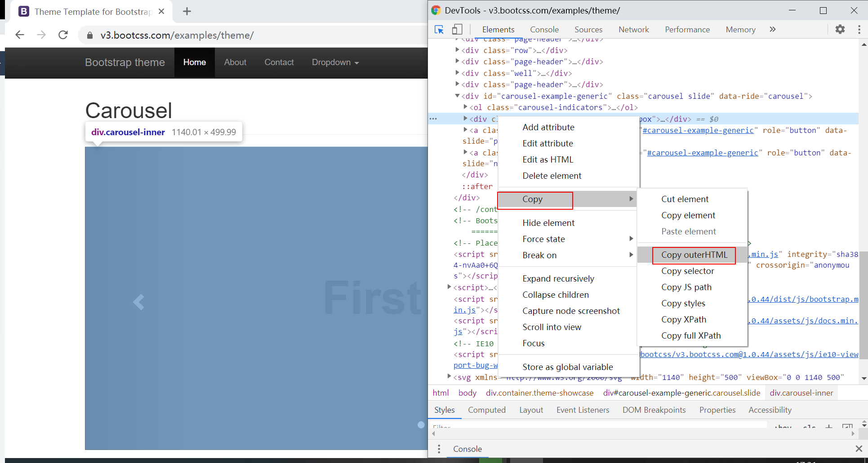
Task: Choose Add attribute from context menu
Action: point(569,127)
